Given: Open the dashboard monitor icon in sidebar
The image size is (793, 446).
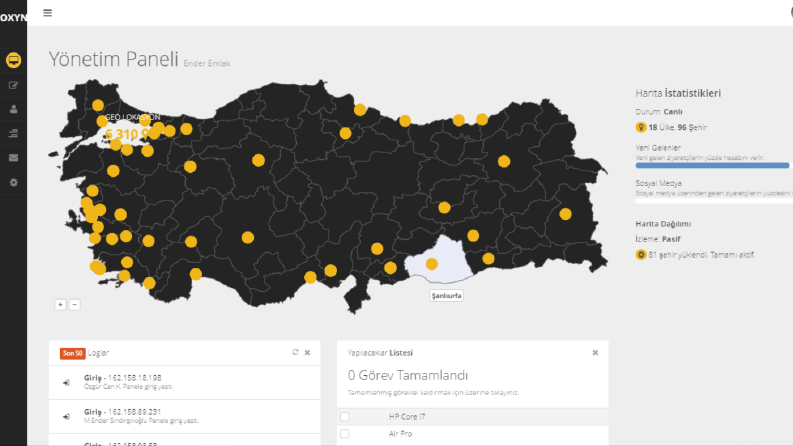Looking at the screenshot, I should tap(14, 60).
